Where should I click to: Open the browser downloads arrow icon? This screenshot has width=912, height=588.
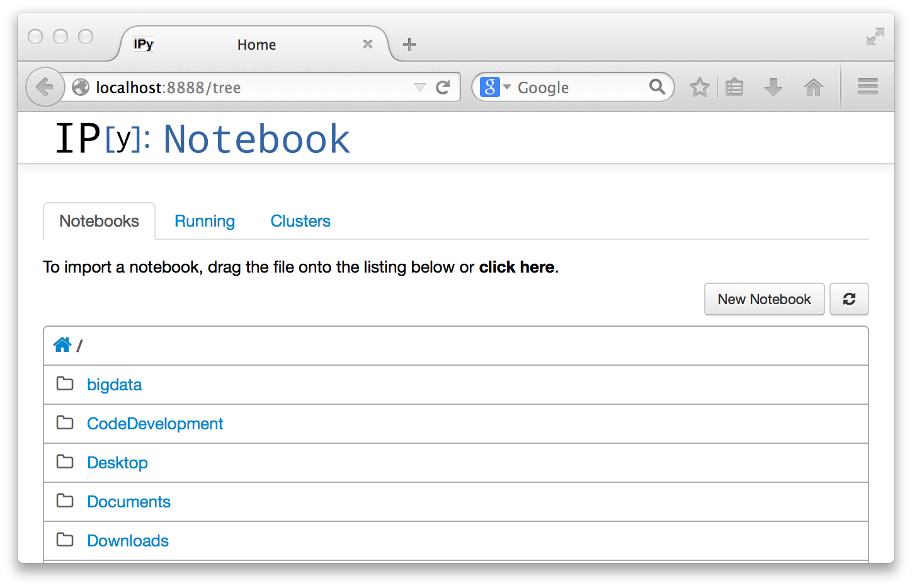pos(773,87)
